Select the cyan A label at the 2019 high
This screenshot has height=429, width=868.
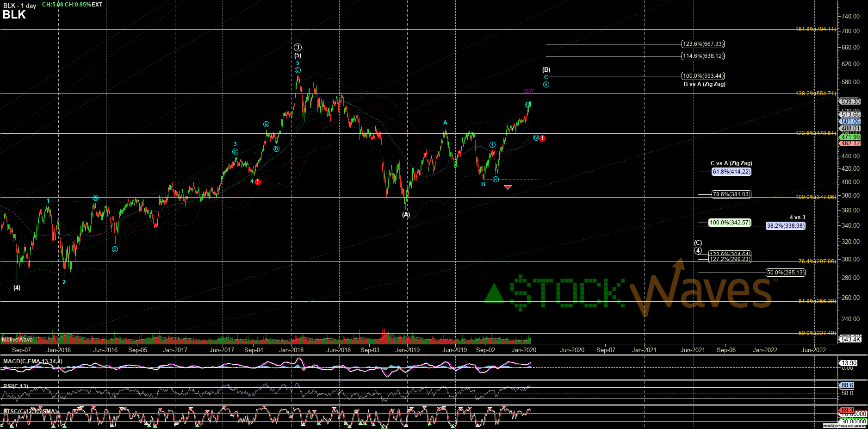445,123
